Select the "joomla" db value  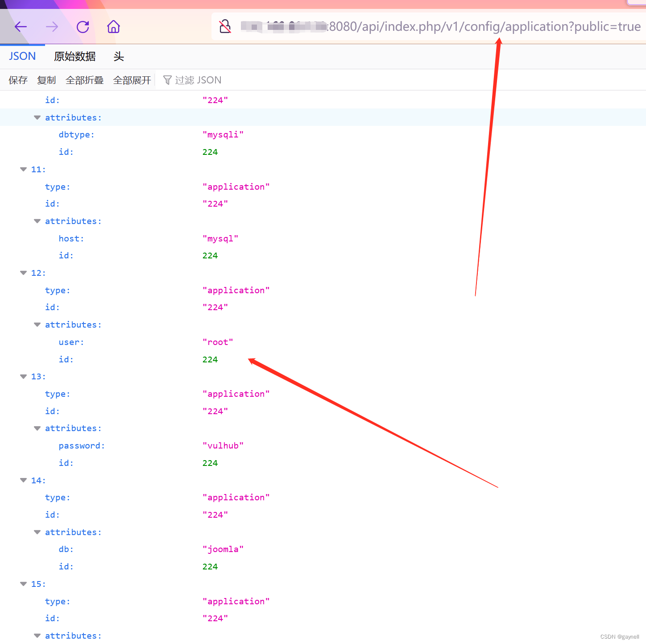(223, 549)
